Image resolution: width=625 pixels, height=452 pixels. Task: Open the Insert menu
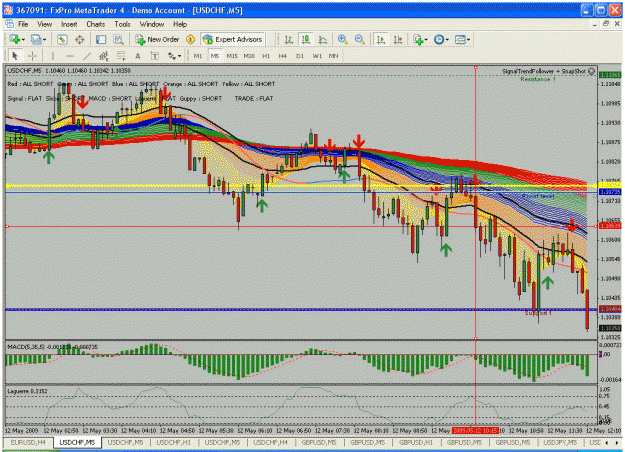[69, 24]
